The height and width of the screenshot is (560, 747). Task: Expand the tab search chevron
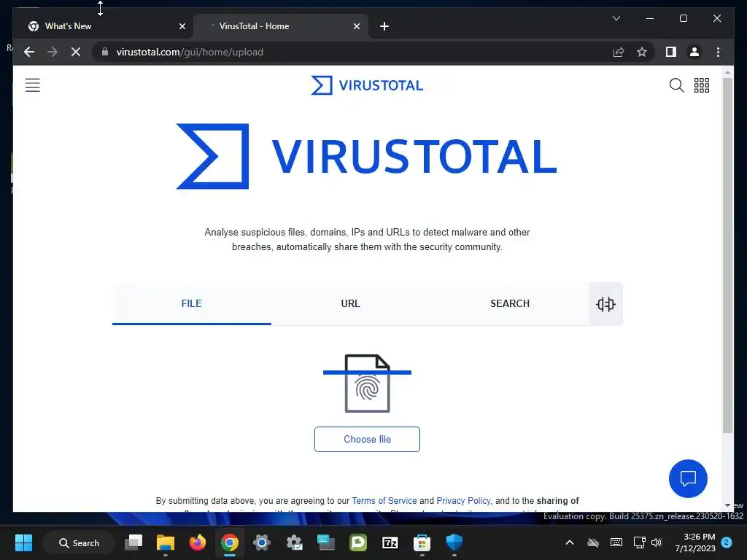pos(616,18)
